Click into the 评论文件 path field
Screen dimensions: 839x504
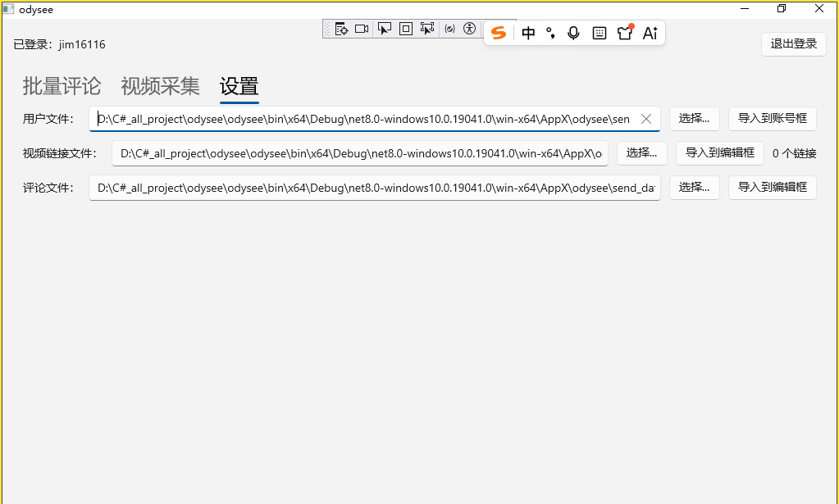375,188
